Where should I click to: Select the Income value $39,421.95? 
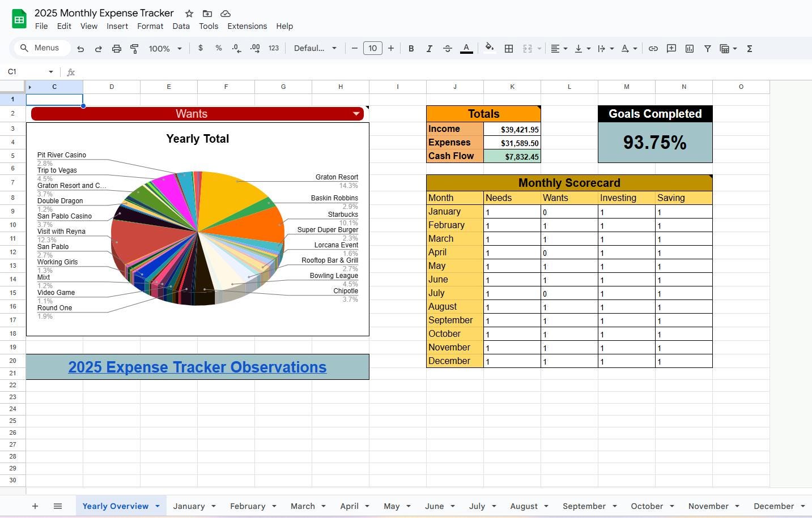click(x=512, y=129)
